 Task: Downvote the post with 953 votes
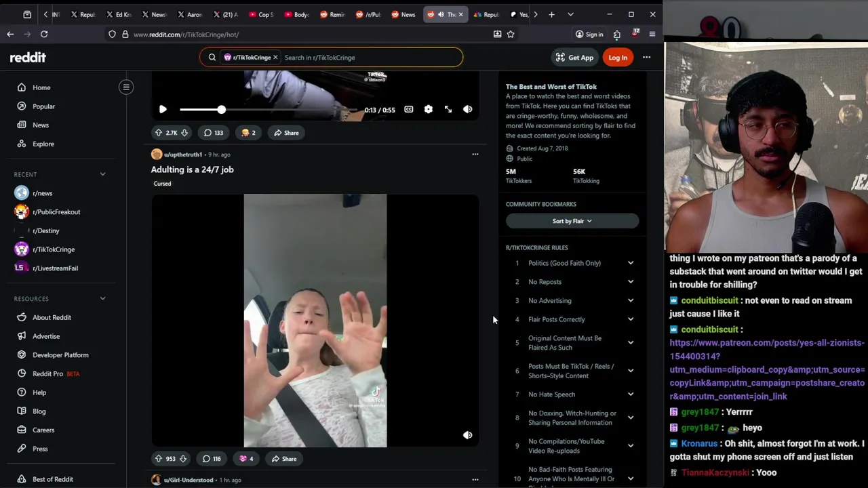[x=183, y=459]
